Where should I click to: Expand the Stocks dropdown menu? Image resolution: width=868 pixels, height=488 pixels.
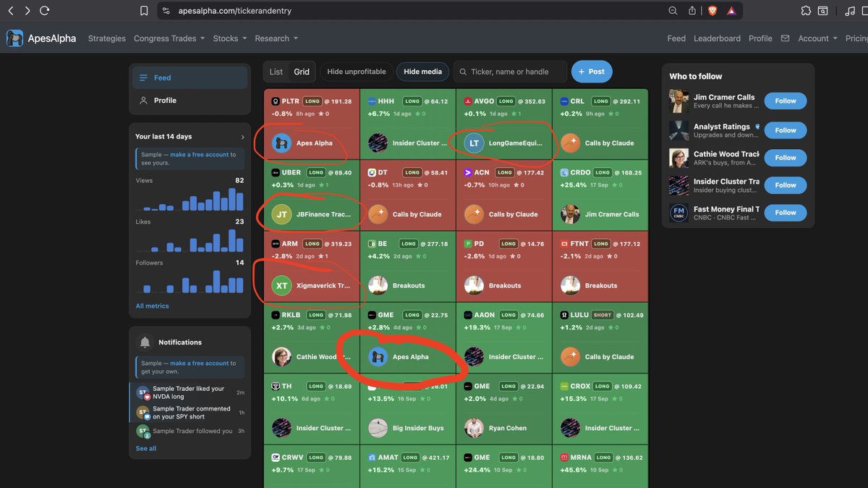pyautogui.click(x=230, y=38)
